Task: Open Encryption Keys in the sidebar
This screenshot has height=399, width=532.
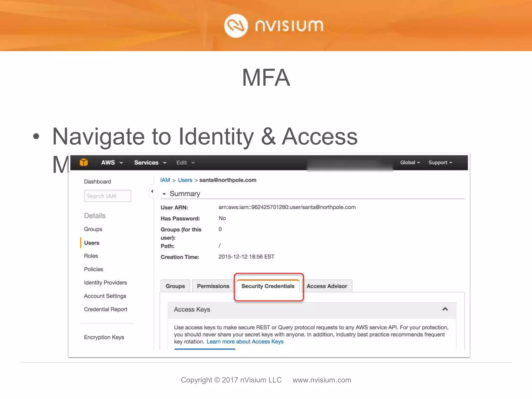Action: (x=104, y=337)
